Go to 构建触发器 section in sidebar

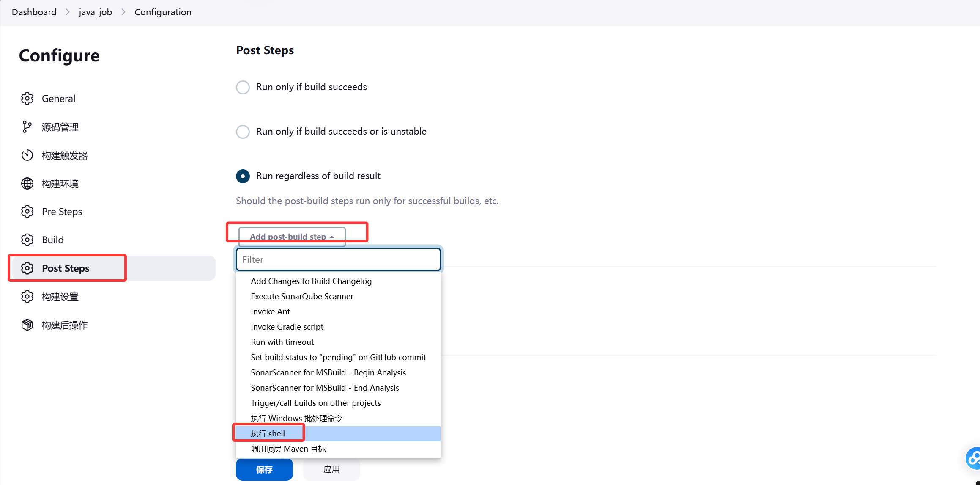[x=113, y=155]
